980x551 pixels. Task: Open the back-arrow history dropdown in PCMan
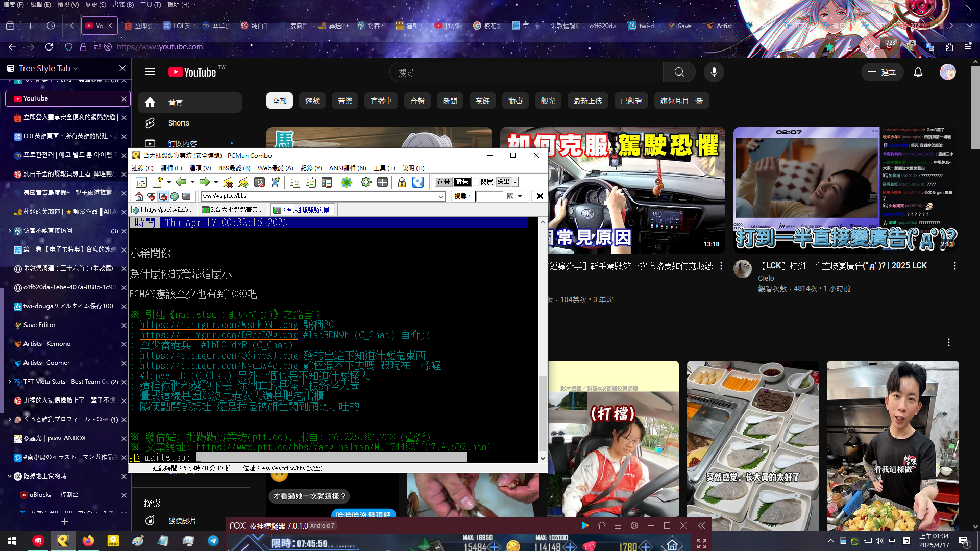coord(192,182)
